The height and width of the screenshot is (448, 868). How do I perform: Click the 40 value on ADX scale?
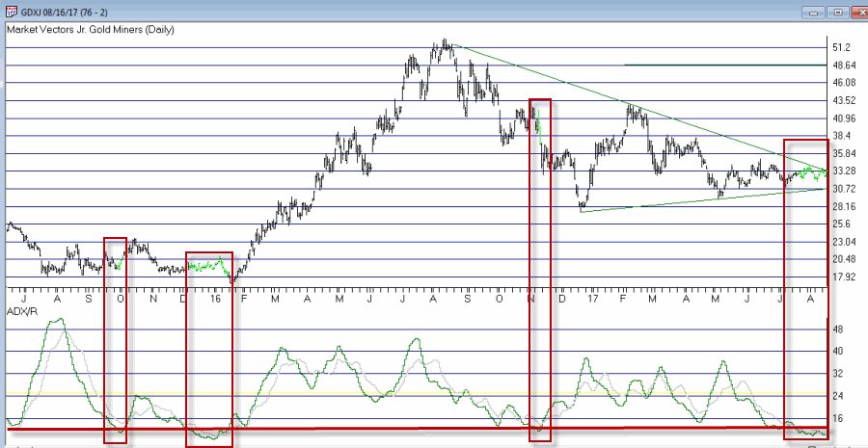coord(837,352)
